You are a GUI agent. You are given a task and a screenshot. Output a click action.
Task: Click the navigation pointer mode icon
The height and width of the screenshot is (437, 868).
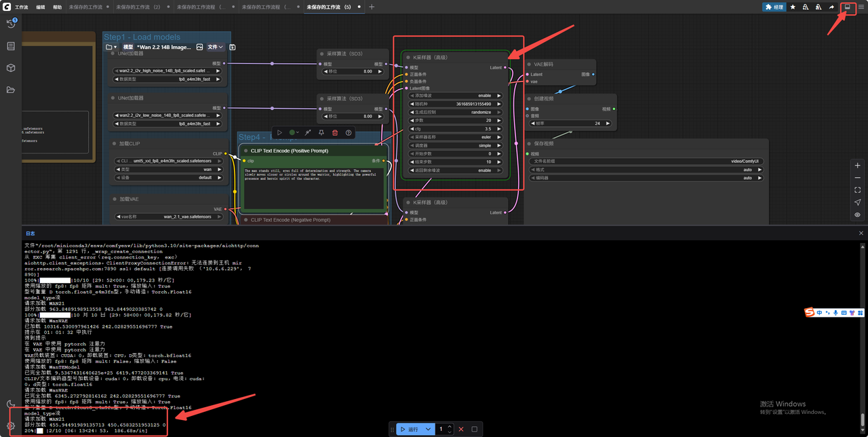tap(858, 202)
